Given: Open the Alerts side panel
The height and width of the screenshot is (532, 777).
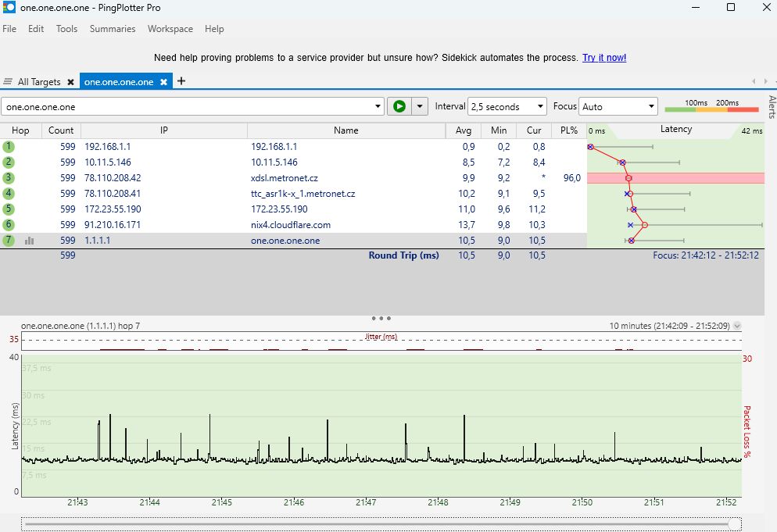Looking at the screenshot, I should click(x=772, y=107).
